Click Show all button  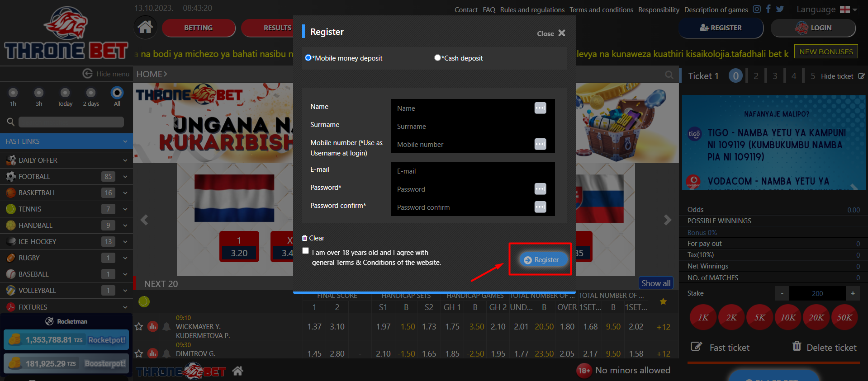[x=655, y=283]
